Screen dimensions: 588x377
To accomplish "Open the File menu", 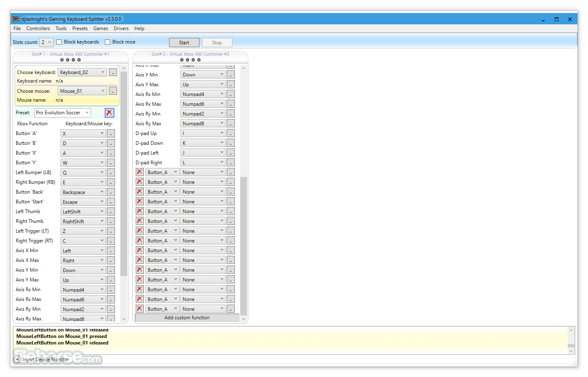I will click(17, 28).
